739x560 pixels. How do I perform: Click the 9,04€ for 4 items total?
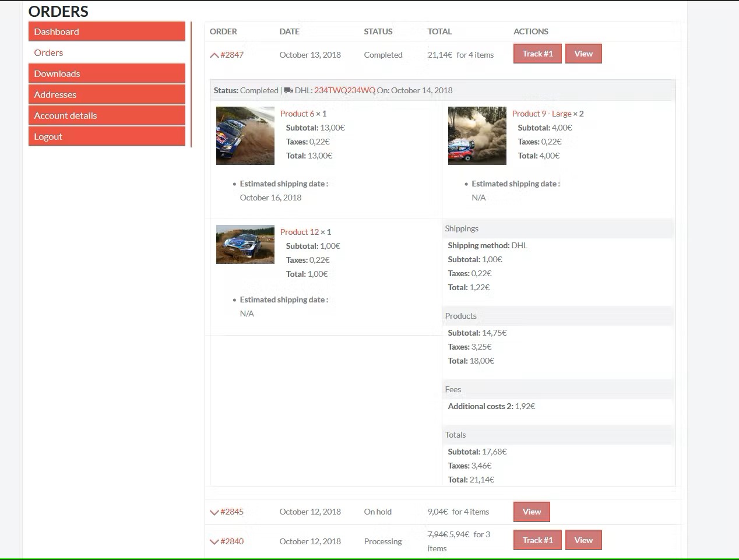(x=458, y=512)
